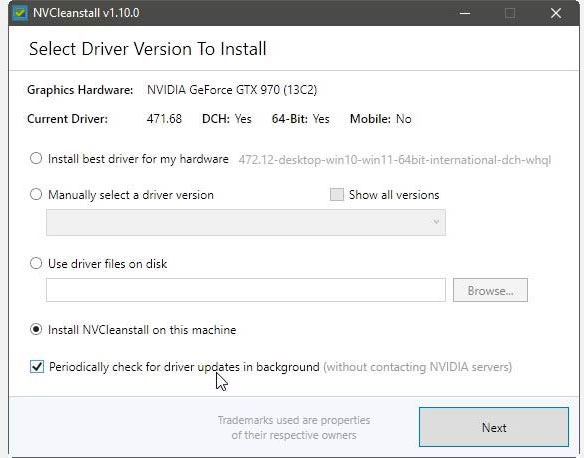Click the Mobile: No value

tap(381, 119)
